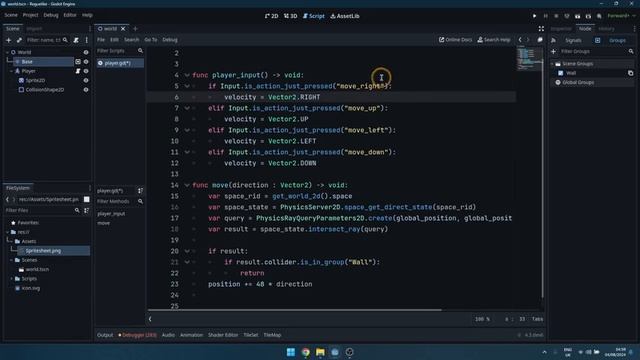Screen dimensions: 640x360
Task: Collapse the World node tree
Action: 7,52
